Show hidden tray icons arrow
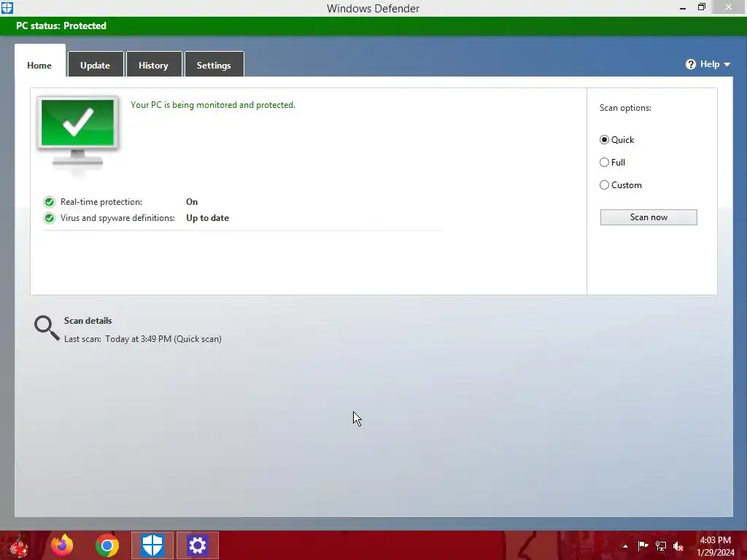 click(x=625, y=546)
